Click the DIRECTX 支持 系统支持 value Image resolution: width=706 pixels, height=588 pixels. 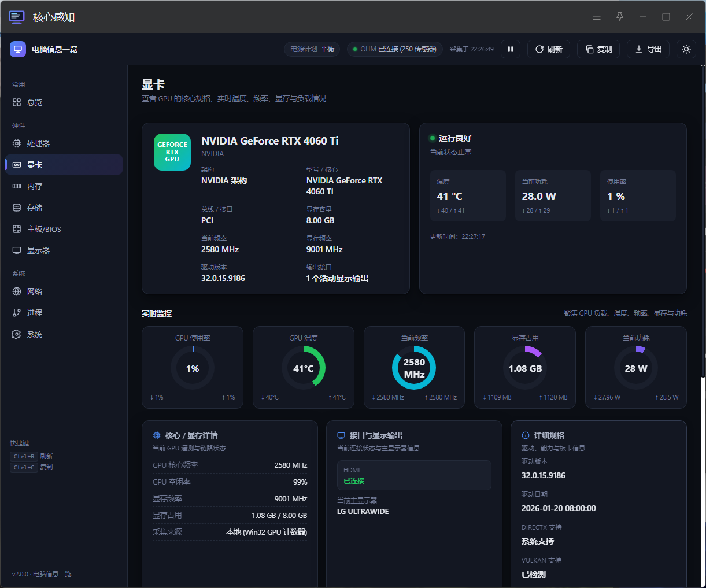(x=538, y=541)
